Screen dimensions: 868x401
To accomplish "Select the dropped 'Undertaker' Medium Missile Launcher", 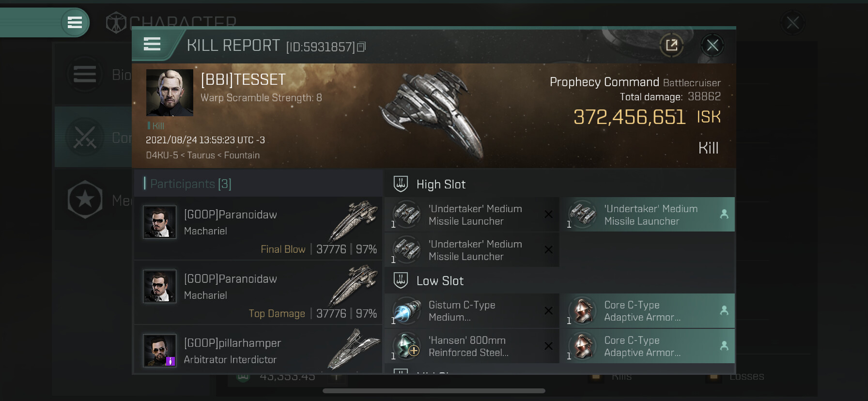I will coord(647,215).
